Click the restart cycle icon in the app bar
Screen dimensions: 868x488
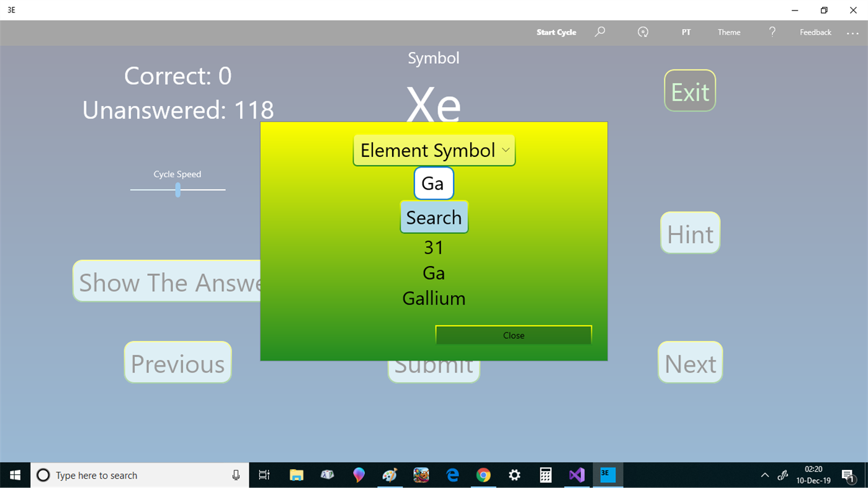click(643, 32)
